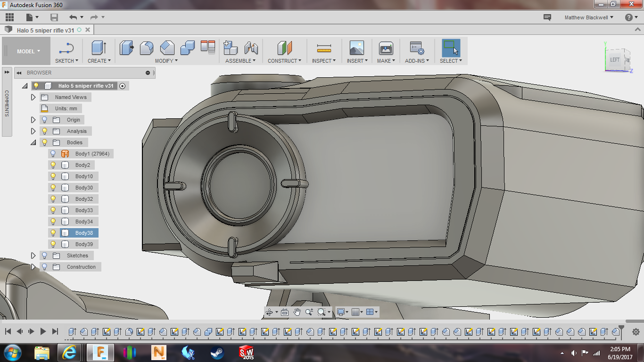
Task: Open the Grid and Snaps dropdown
Action: click(x=357, y=312)
